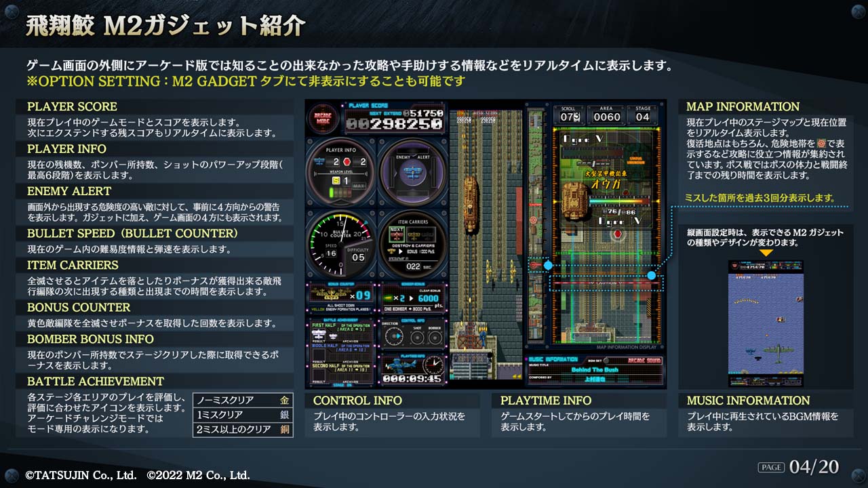Click the ENEMY ALERT heading on the left
The width and height of the screenshot is (868, 488).
click(x=69, y=191)
